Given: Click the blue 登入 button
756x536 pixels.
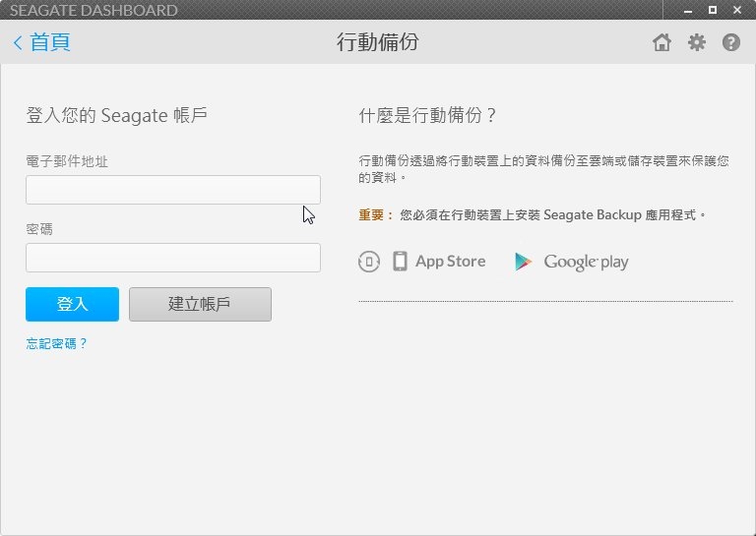Looking at the screenshot, I should [x=72, y=304].
